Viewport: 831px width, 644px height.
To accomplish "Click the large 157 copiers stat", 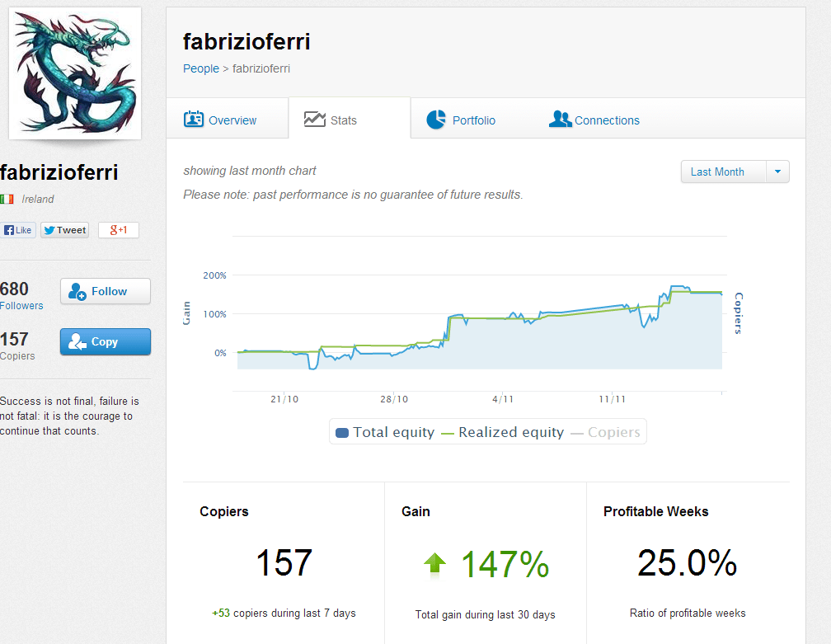I will [x=284, y=562].
